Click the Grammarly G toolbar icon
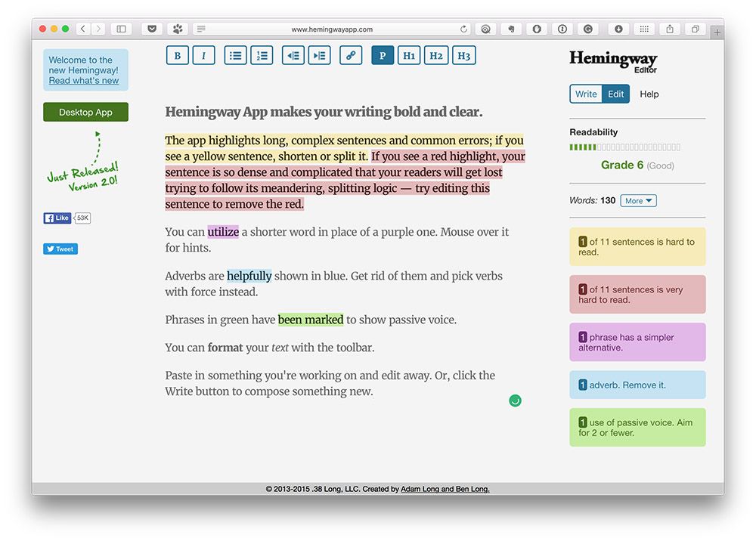 (587, 29)
